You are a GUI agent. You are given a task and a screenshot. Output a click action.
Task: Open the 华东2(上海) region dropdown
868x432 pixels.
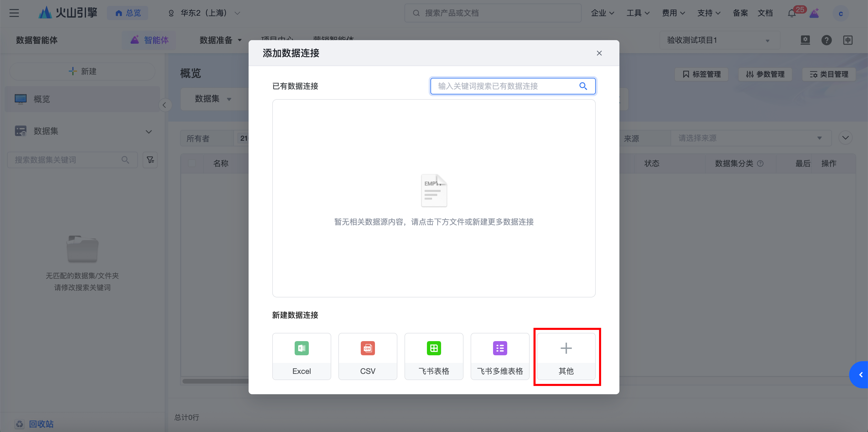pyautogui.click(x=203, y=13)
